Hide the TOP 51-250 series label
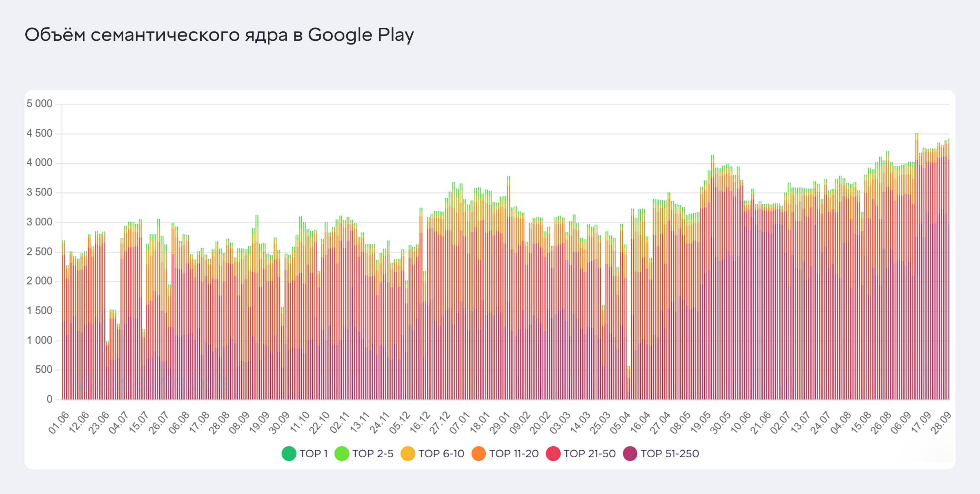The image size is (980, 494). (670, 454)
